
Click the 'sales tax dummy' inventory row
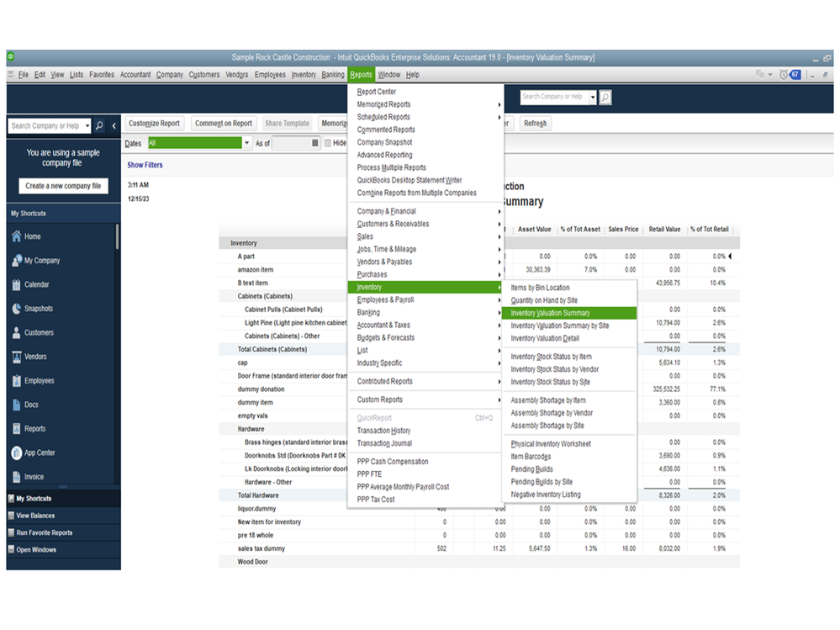coord(479,548)
